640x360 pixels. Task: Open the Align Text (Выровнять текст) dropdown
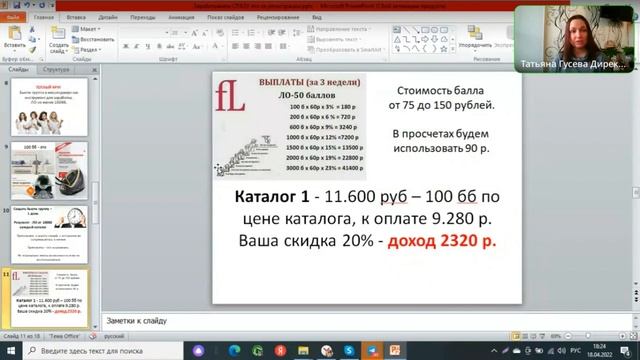335,39
